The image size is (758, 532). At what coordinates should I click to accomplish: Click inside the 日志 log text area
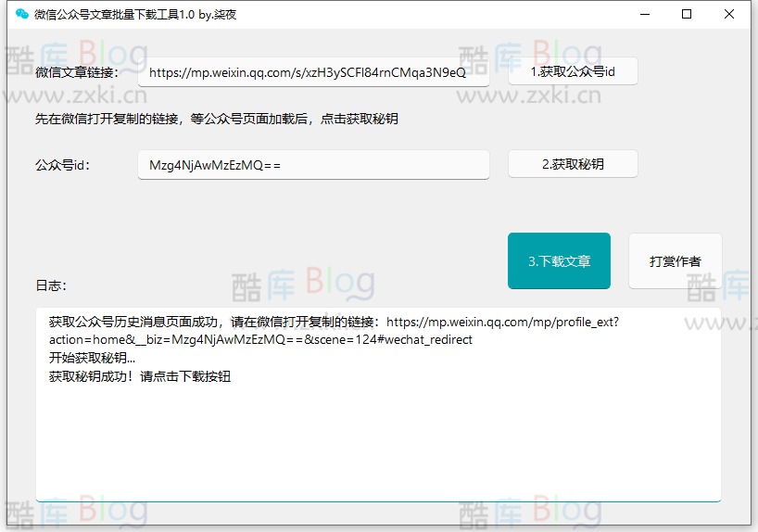point(378,404)
